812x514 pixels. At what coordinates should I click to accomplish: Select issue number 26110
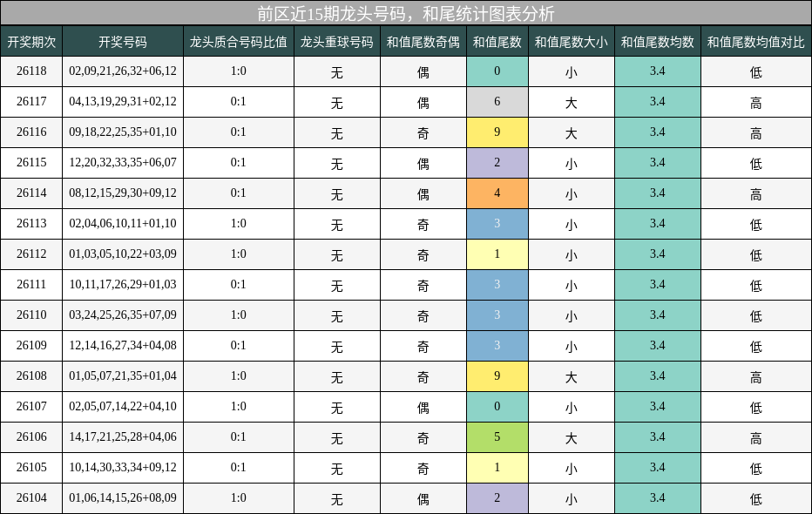coord(31,315)
